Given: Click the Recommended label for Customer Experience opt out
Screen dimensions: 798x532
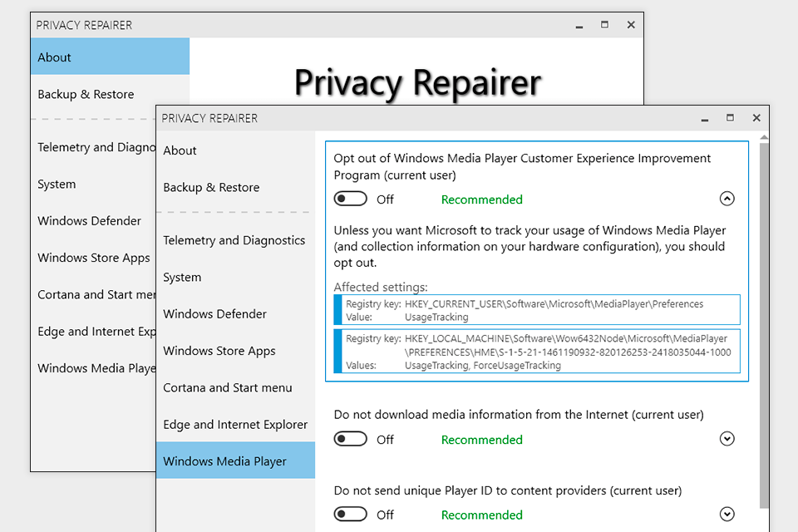Looking at the screenshot, I should (481, 199).
